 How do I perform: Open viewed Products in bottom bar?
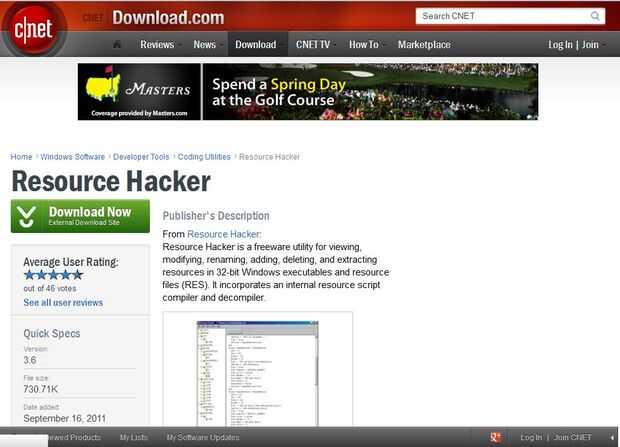coord(74,437)
